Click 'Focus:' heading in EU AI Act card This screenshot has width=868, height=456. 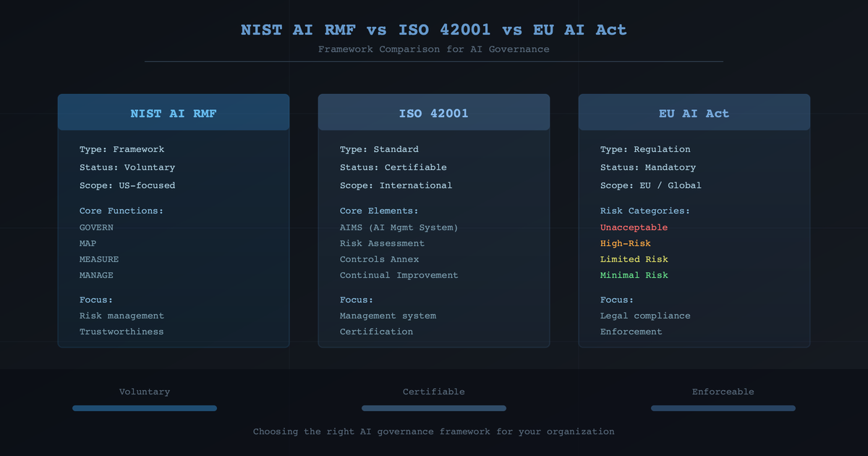click(617, 300)
